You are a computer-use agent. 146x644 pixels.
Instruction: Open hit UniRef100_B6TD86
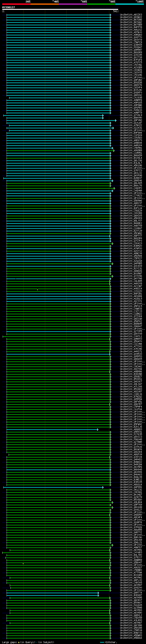131,20
